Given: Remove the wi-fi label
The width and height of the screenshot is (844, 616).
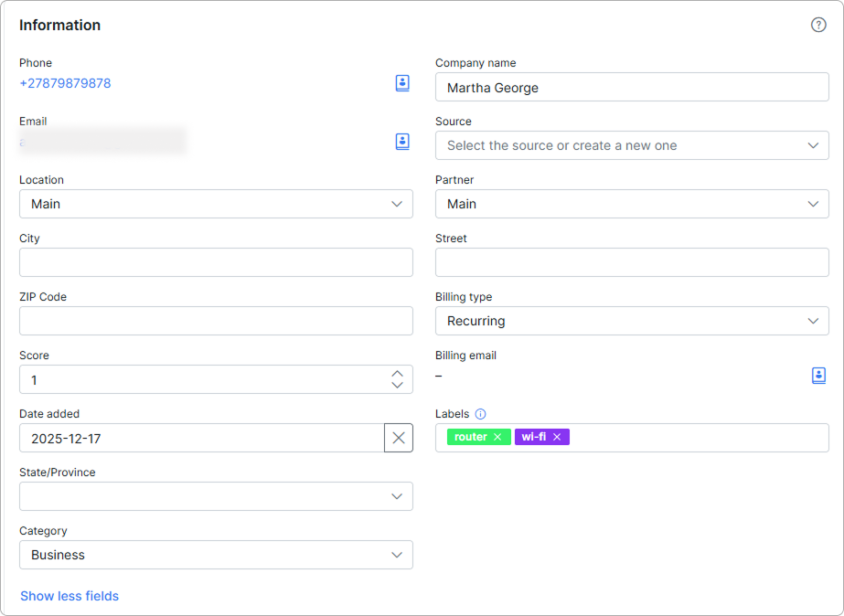Looking at the screenshot, I should pyautogui.click(x=557, y=437).
